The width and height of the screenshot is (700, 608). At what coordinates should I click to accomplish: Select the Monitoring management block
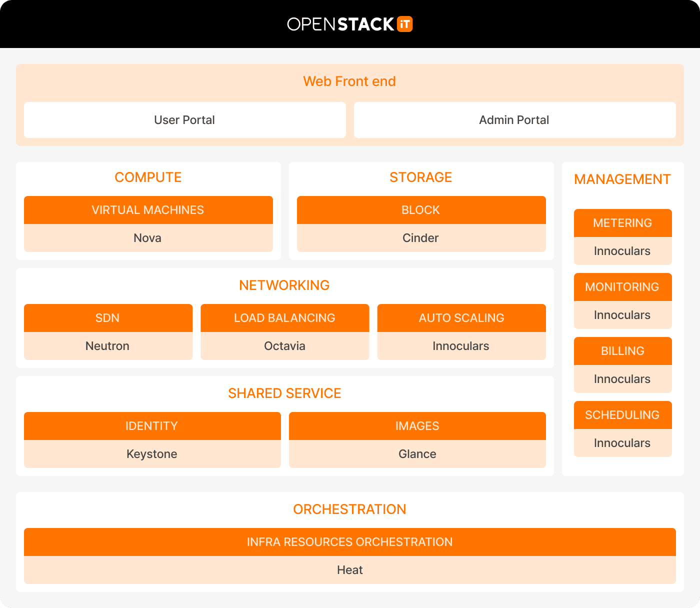622,287
